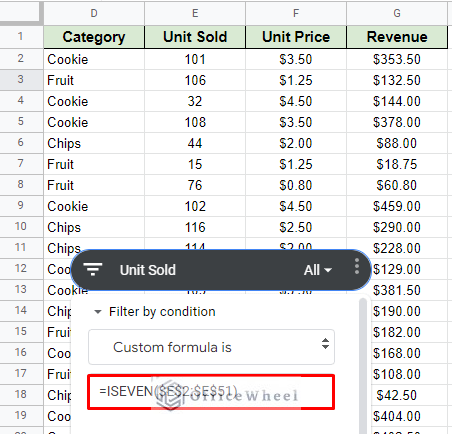Click the filter panel vertical scrollbar
Screen dimensions: 452x434
(363, 366)
